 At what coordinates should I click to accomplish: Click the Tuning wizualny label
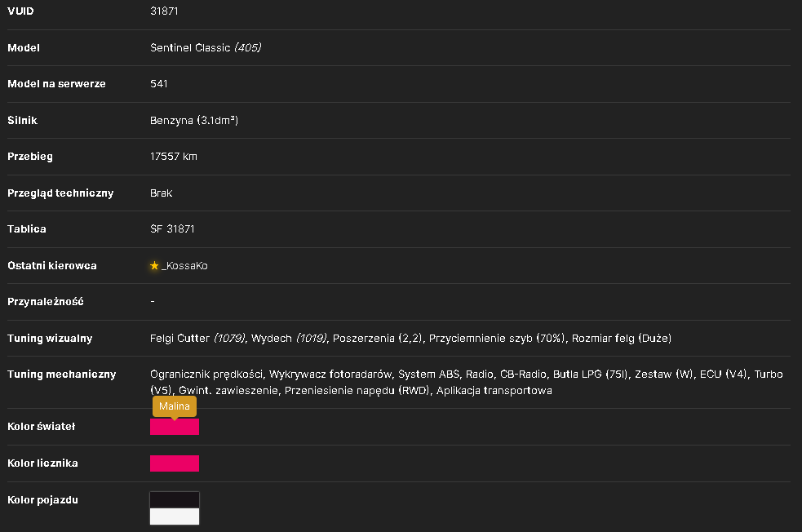50,338
